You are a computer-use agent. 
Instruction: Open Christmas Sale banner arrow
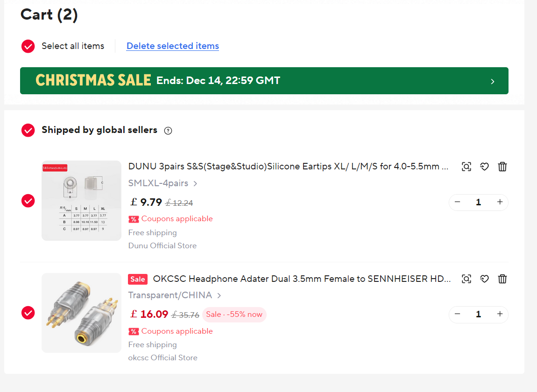pyautogui.click(x=492, y=81)
